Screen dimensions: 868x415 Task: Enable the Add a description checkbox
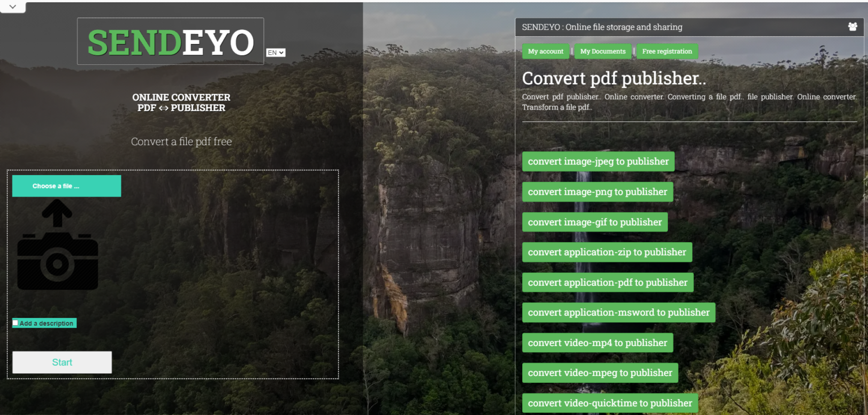click(x=15, y=322)
